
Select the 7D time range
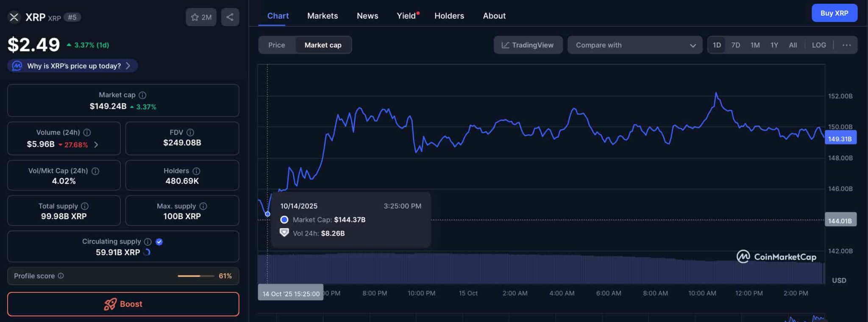pyautogui.click(x=735, y=45)
